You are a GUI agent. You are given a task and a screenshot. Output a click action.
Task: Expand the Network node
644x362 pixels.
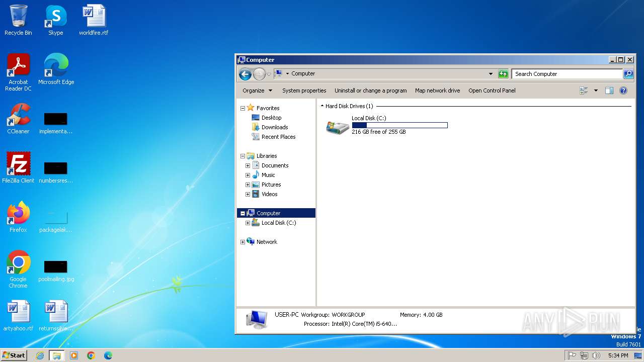point(243,242)
